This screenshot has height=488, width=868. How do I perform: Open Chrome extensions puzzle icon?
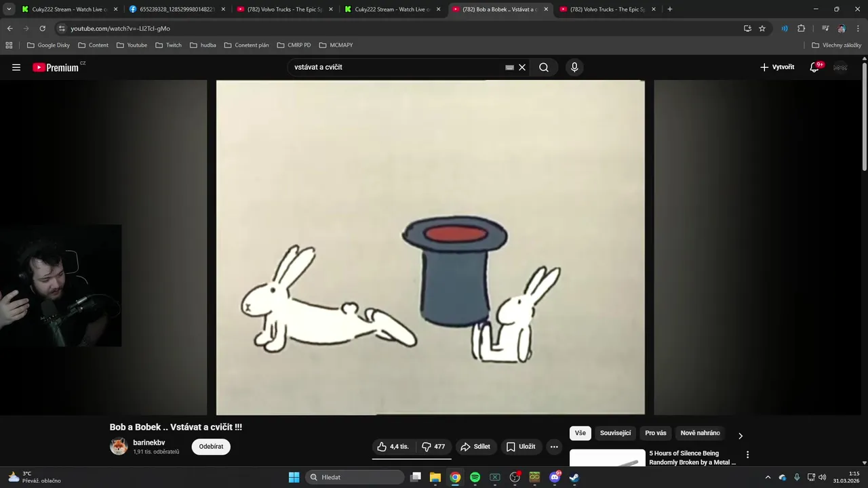[x=801, y=28]
